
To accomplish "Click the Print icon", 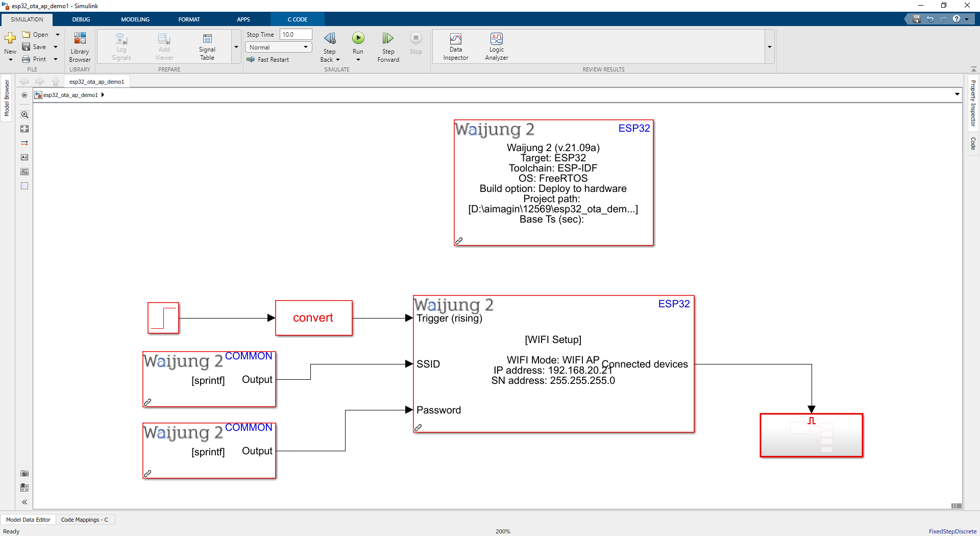I will (26, 59).
